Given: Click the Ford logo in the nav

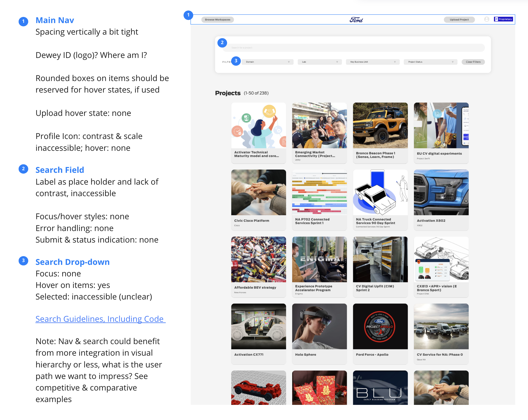Looking at the screenshot, I should coord(356,20).
